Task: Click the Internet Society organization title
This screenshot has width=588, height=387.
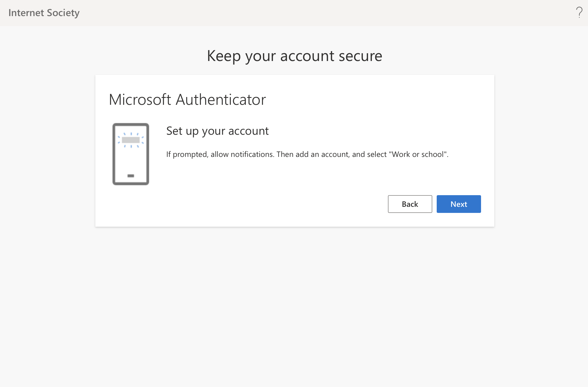Action: (44, 13)
